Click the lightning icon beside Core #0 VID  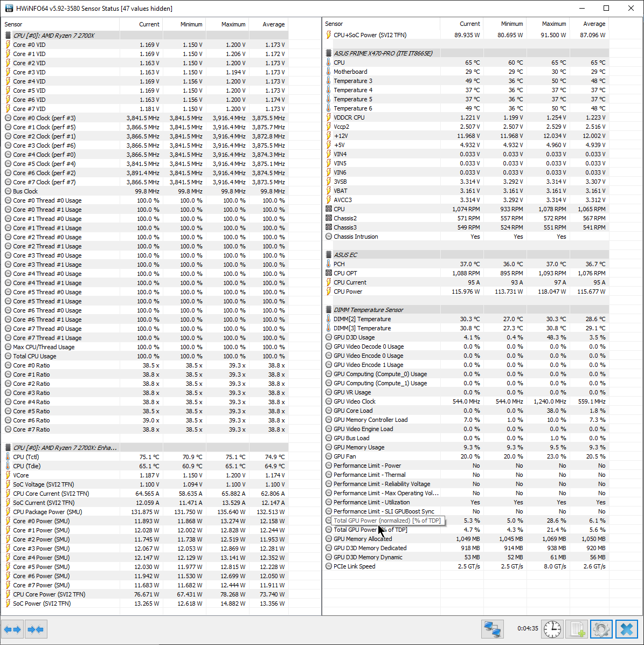(8, 44)
